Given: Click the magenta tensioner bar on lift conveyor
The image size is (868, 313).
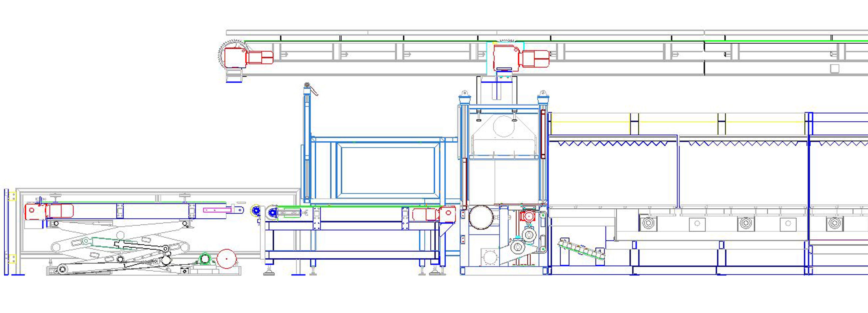Looking at the screenshot, I should (x=217, y=210).
